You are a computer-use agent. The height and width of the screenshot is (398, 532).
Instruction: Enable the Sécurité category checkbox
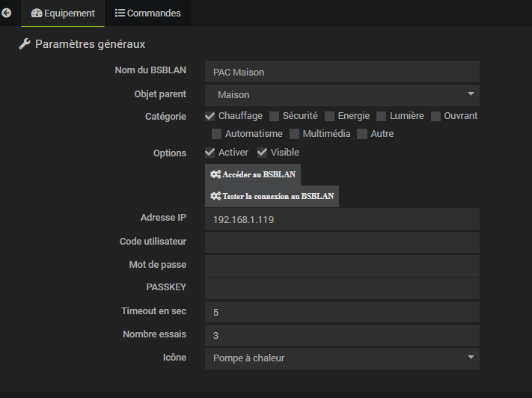(x=275, y=116)
